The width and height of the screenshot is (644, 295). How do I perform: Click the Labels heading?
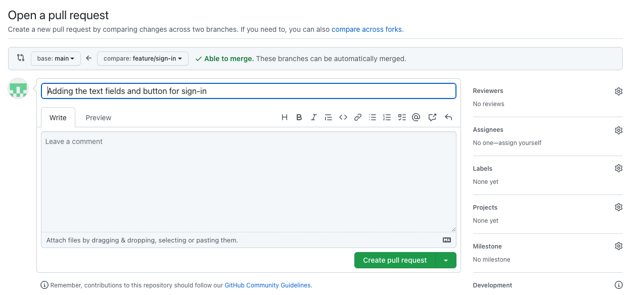483,169
